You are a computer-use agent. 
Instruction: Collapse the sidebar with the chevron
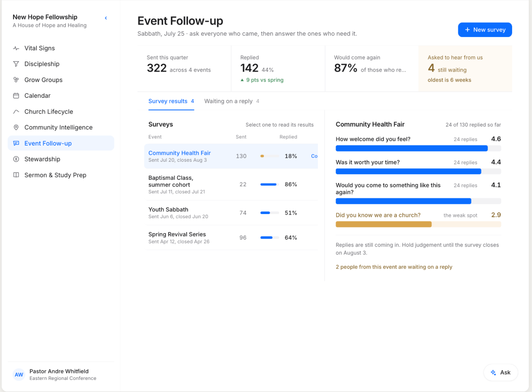coord(106,18)
